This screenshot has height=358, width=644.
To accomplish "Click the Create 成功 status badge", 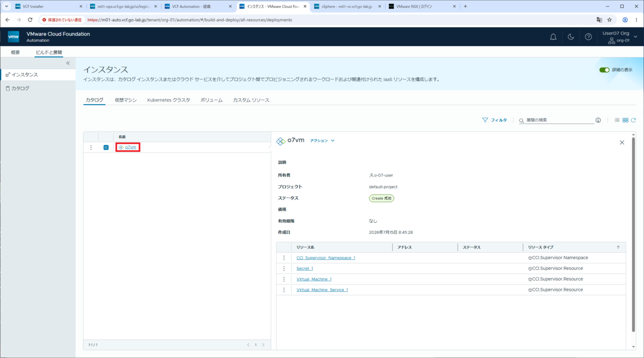I will [382, 198].
